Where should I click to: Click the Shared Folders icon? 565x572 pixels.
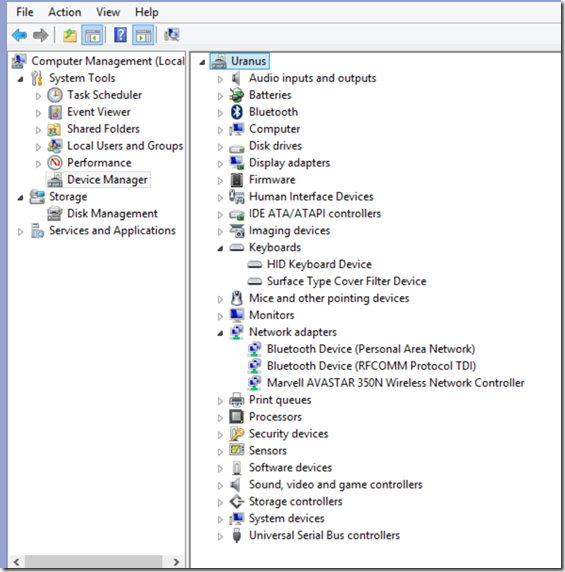54,129
